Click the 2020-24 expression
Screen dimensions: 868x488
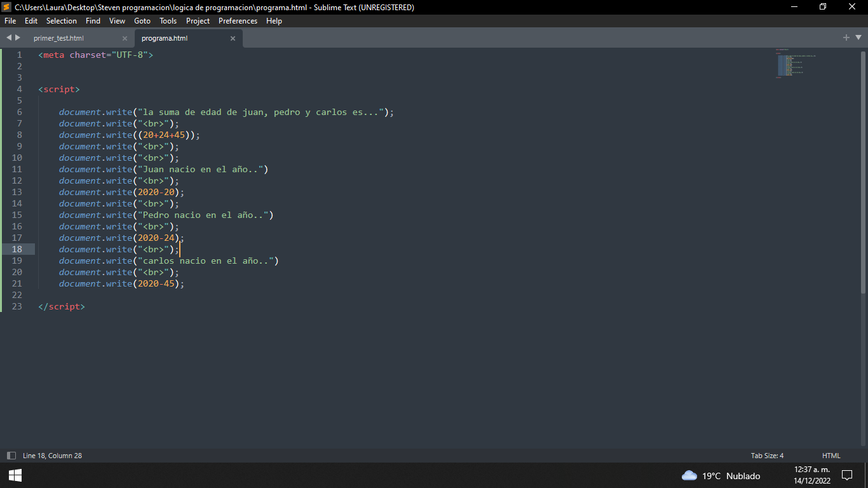coord(156,238)
